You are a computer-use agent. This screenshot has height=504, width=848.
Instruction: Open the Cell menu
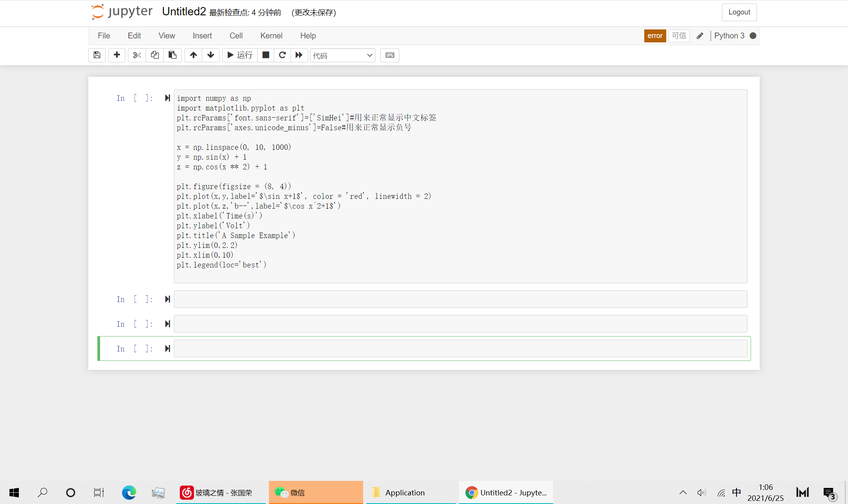pos(236,36)
